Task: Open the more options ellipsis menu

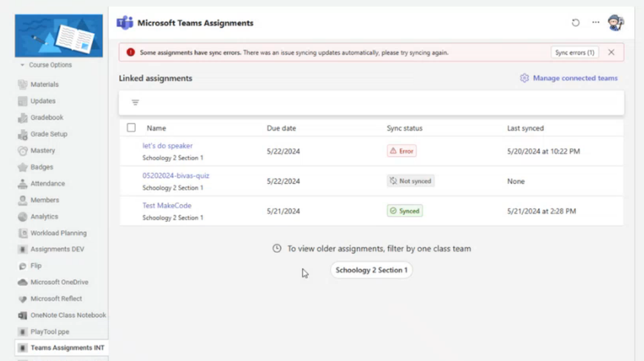Action: 596,22
